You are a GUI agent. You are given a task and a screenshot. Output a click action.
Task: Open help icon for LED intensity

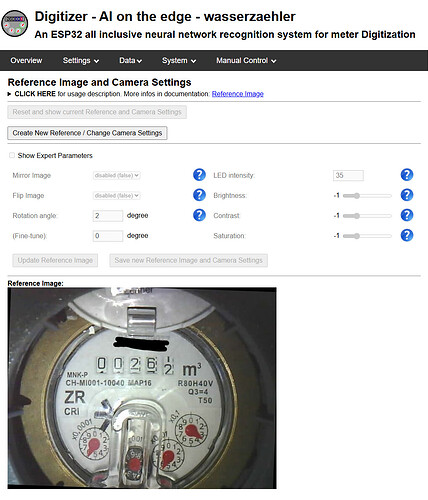[407, 175]
